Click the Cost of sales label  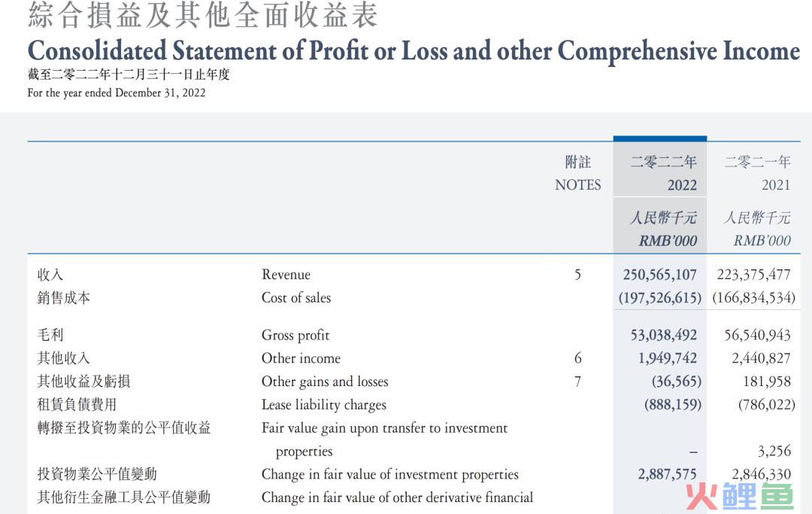(296, 298)
